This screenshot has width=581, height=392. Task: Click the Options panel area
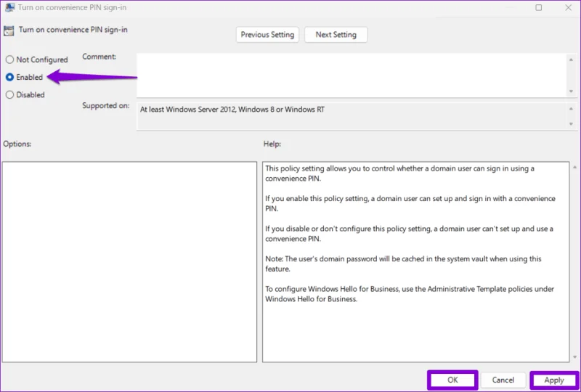(129, 261)
